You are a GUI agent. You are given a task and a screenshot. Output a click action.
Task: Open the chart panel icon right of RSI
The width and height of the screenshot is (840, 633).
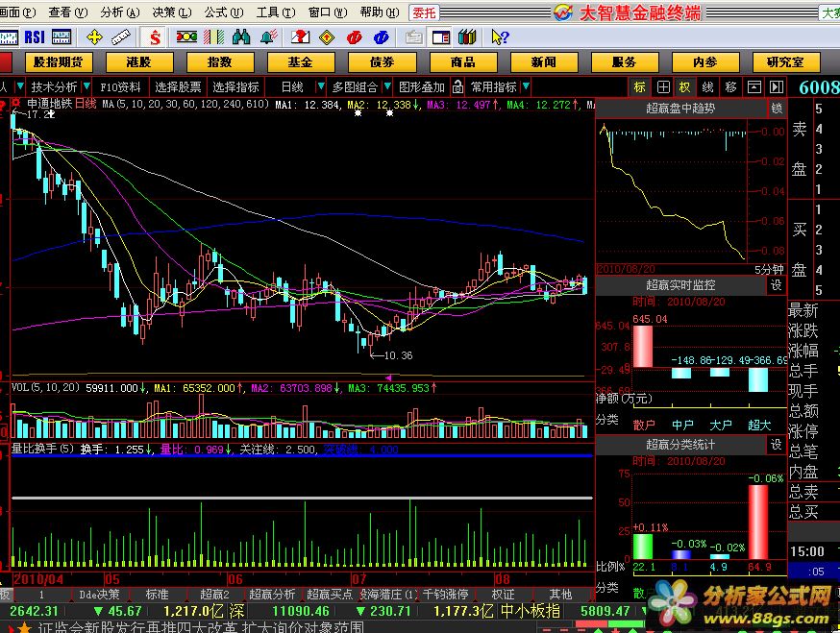pos(62,37)
